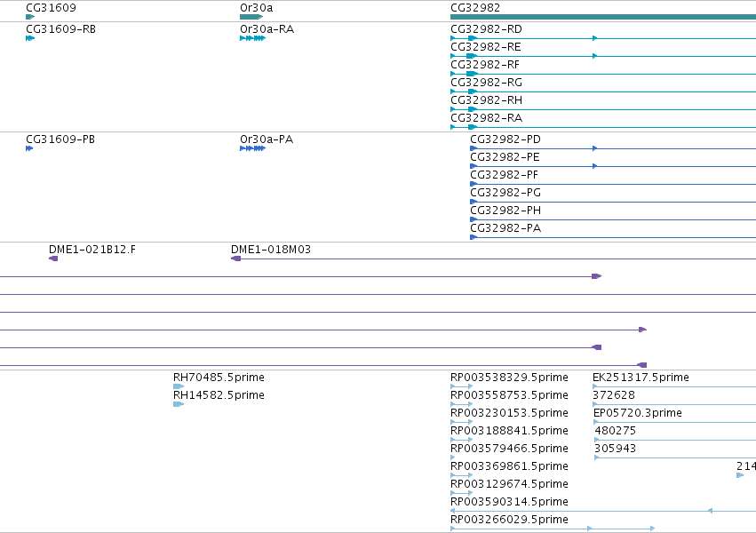Click the RH14582.5prime arrow glyph
756x533 pixels.
point(179,404)
